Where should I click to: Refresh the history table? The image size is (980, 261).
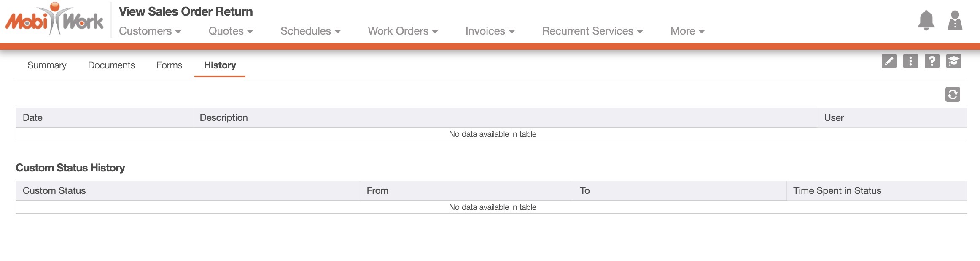[x=953, y=94]
